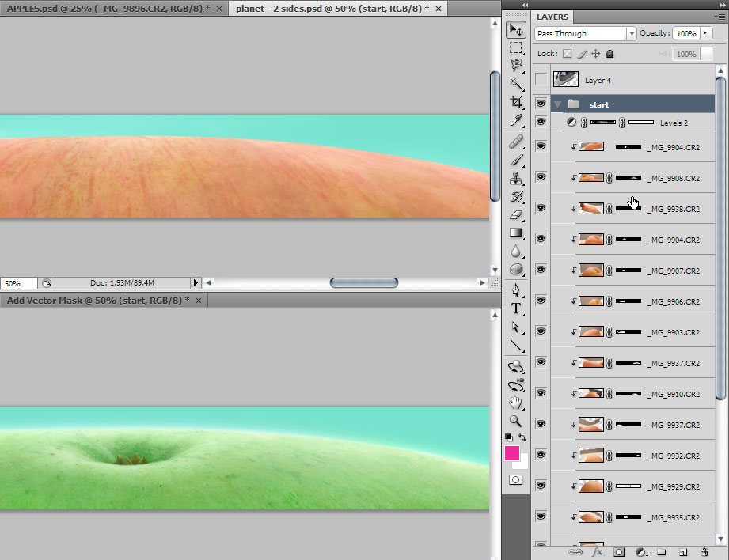Open the Pass Through blend mode dropdown
The image size is (729, 560).
click(586, 34)
